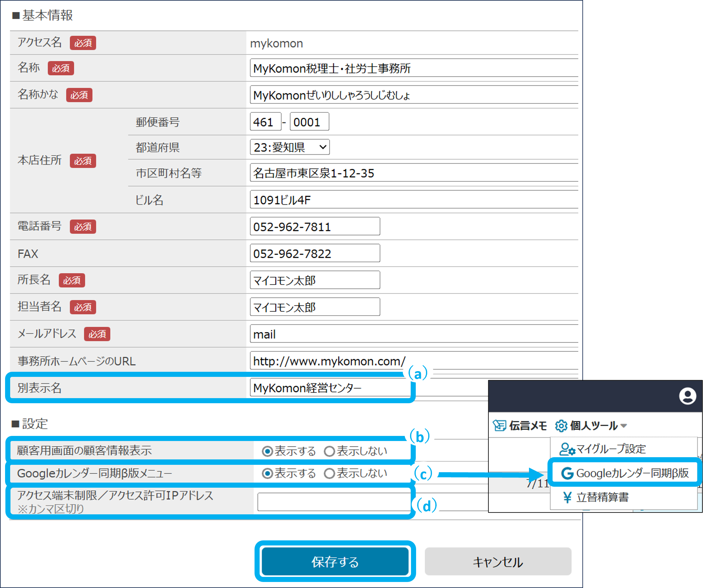Image resolution: width=703 pixels, height=588 pixels.
Task: Click the 個人ツール gear icon
Action: pyautogui.click(x=561, y=425)
